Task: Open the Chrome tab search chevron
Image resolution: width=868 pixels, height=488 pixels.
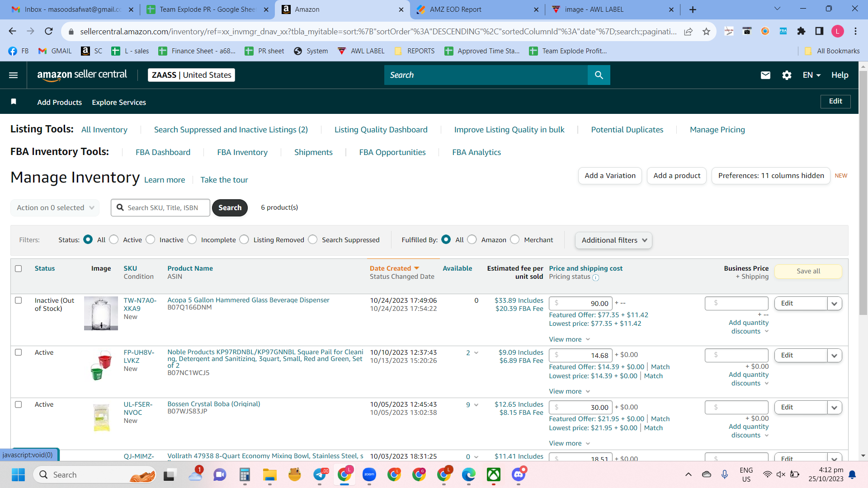Action: [778, 9]
